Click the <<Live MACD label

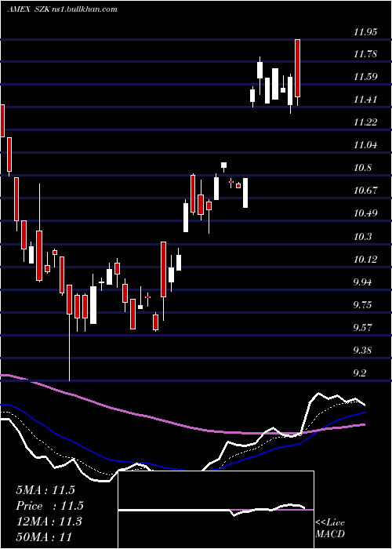click(330, 529)
